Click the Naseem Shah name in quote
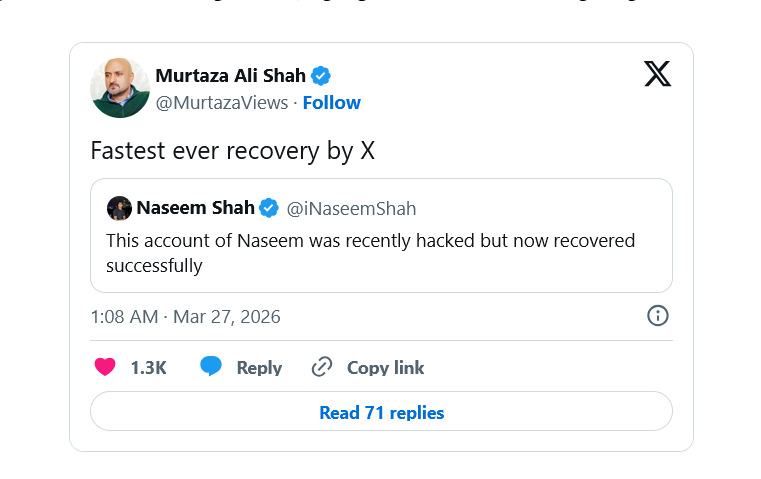 194,208
